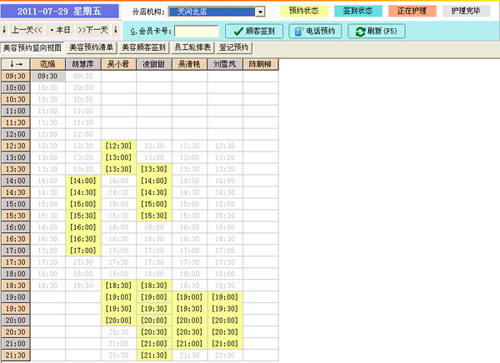500x363 pixels.
Task: Select the 刘雪凤 staff column header
Action: 225,64
